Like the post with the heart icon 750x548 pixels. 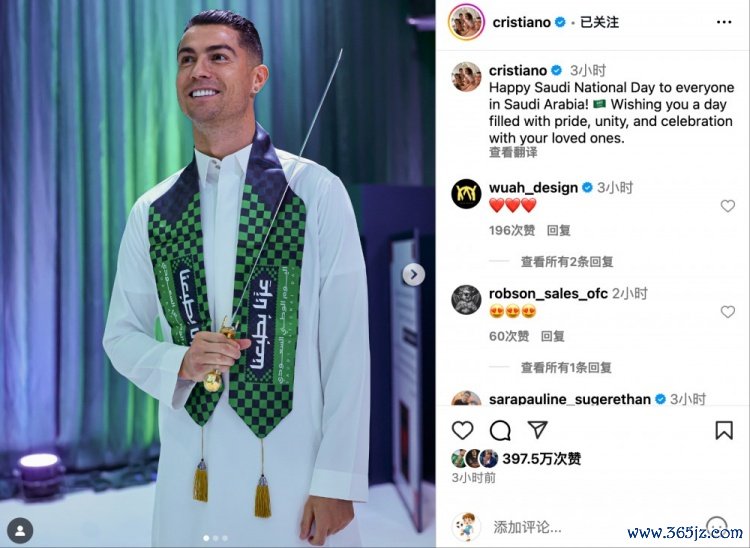click(x=463, y=430)
